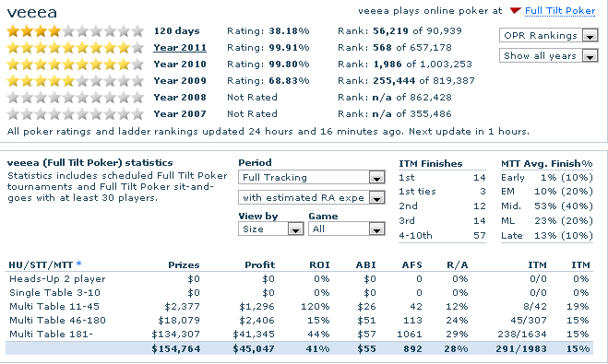This screenshot has height=364, width=608.
Task: Follow the Full Tilt Poker link
Action: (x=560, y=11)
